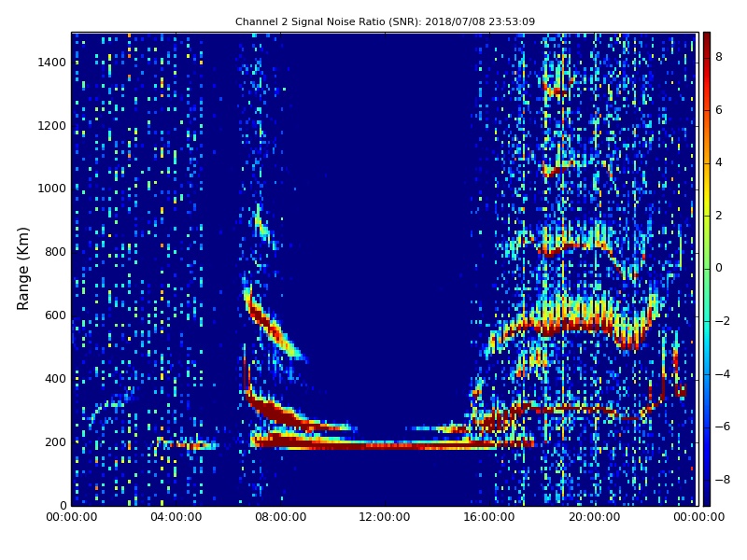
Task: Click the strong red echo layer near 200 km at noon
Action: [x=385, y=446]
